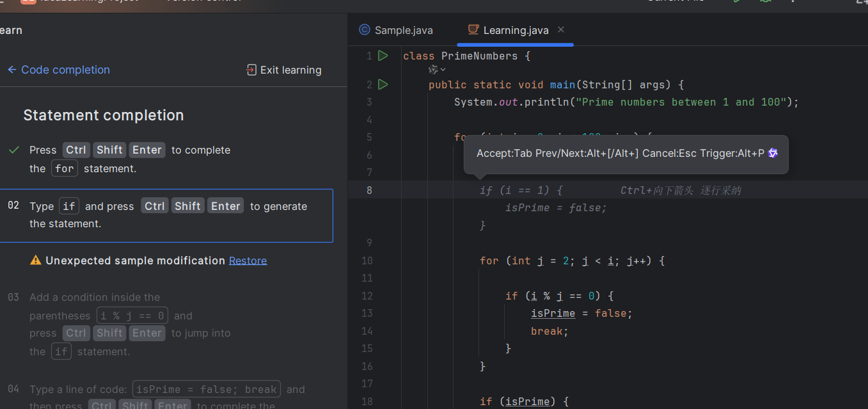
Task: Click the 'Prime numbers between 1 and 100' string
Action: pyautogui.click(x=681, y=102)
